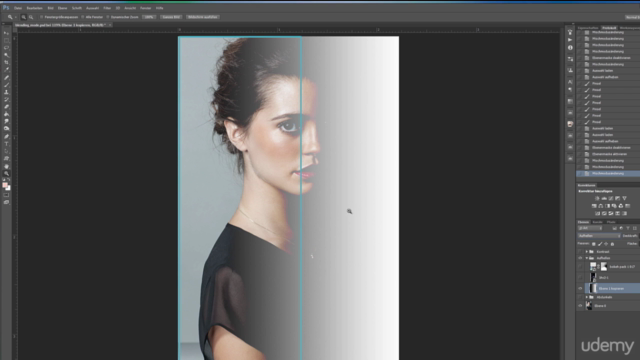Add a Levels adjustment layer
The height and width of the screenshot is (360, 640).
[604, 198]
